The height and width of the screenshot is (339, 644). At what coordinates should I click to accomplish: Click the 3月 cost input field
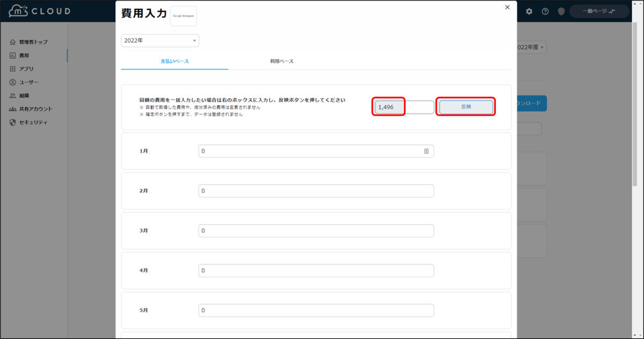(316, 231)
